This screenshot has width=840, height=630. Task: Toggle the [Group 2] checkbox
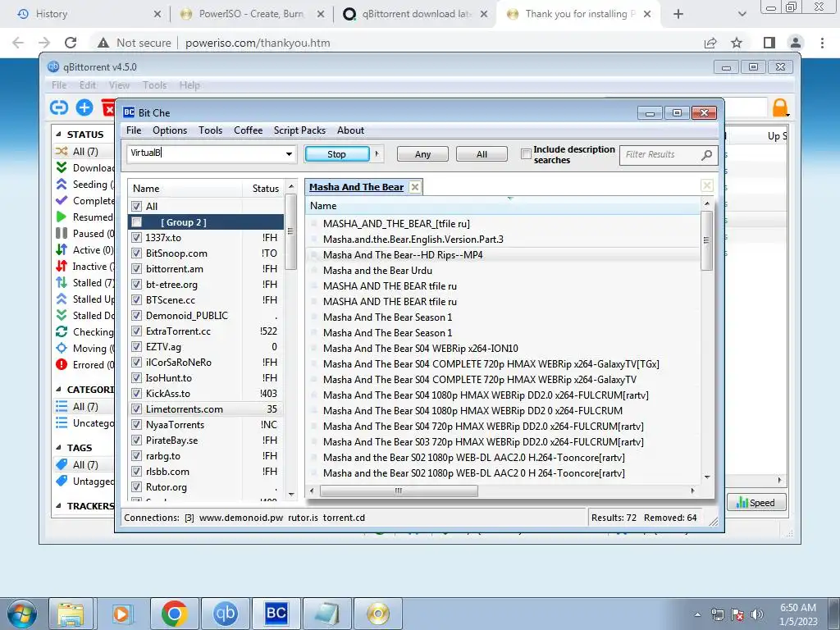pyautogui.click(x=137, y=221)
